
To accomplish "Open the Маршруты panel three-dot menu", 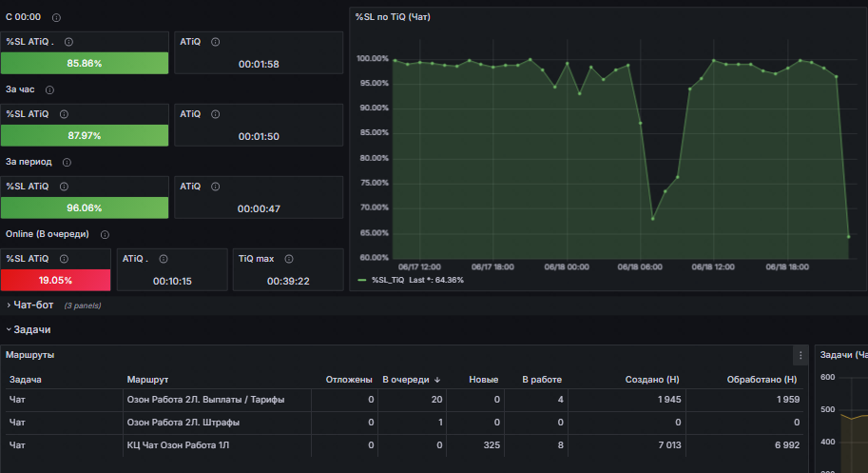I will [800, 356].
